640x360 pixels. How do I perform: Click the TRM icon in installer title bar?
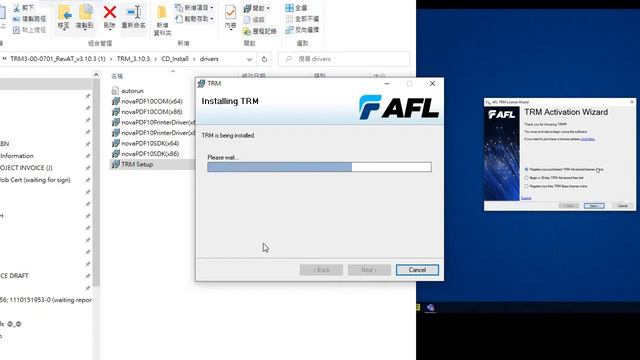(x=201, y=84)
